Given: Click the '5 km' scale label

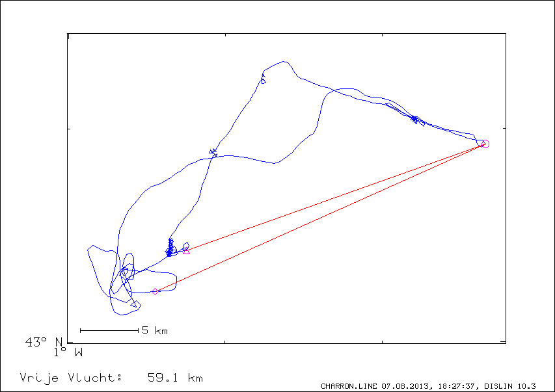Looking at the screenshot, I should [x=155, y=330].
